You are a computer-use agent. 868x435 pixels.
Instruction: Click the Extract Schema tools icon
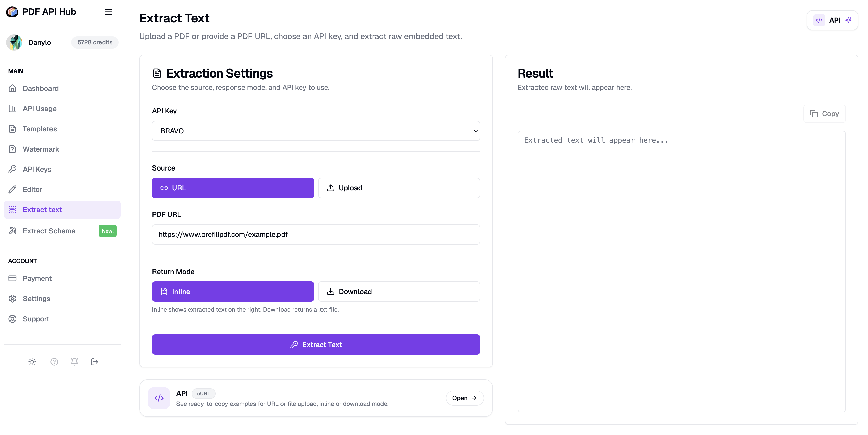point(12,231)
